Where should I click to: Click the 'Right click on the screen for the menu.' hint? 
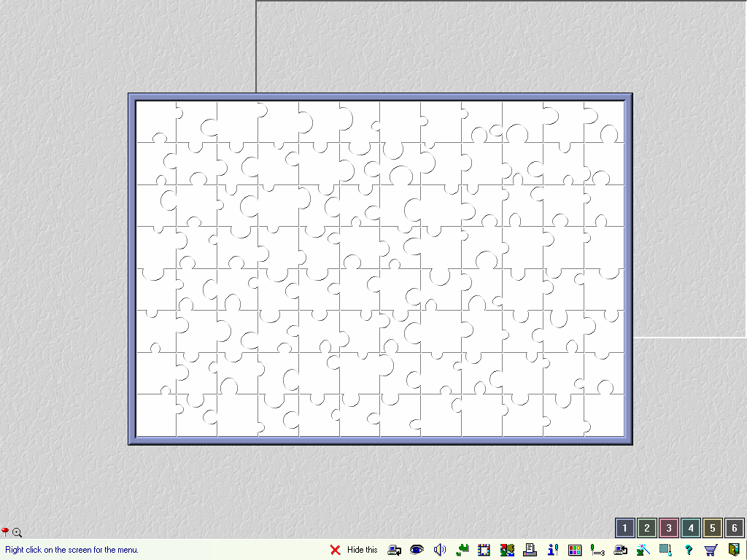[72, 550]
